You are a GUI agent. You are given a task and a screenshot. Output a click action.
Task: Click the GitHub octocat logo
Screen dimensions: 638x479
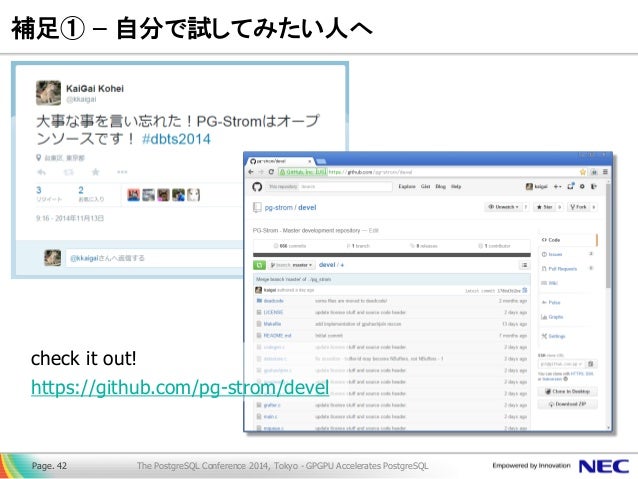coord(257,187)
